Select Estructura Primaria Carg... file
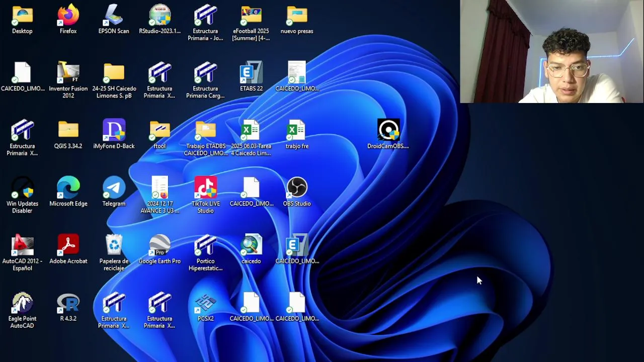The image size is (644, 362). pos(205,73)
